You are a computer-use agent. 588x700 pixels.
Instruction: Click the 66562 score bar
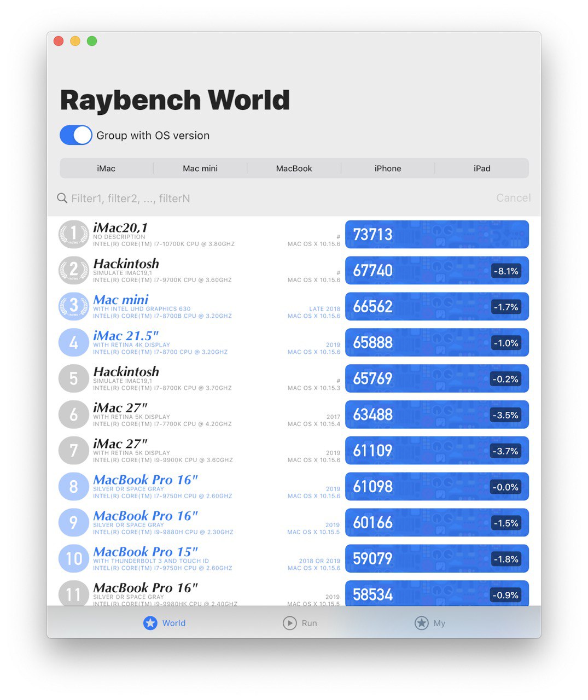point(437,307)
